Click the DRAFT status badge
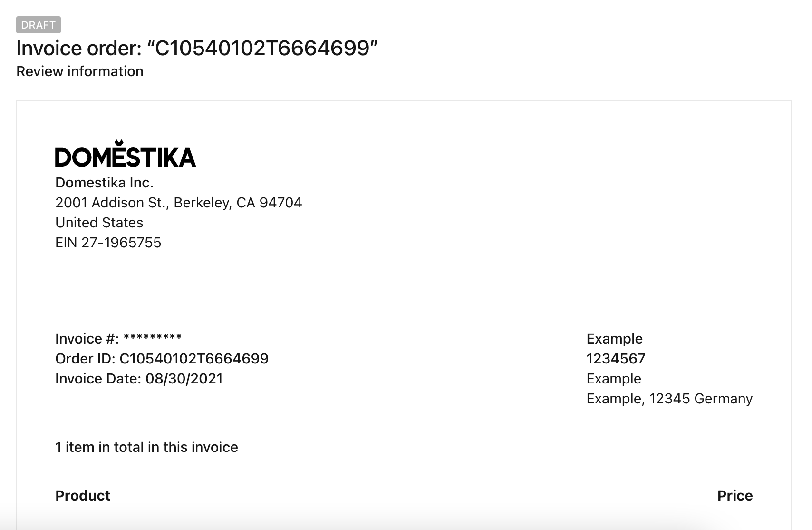Screen dimensions: 812x530 click(x=39, y=25)
